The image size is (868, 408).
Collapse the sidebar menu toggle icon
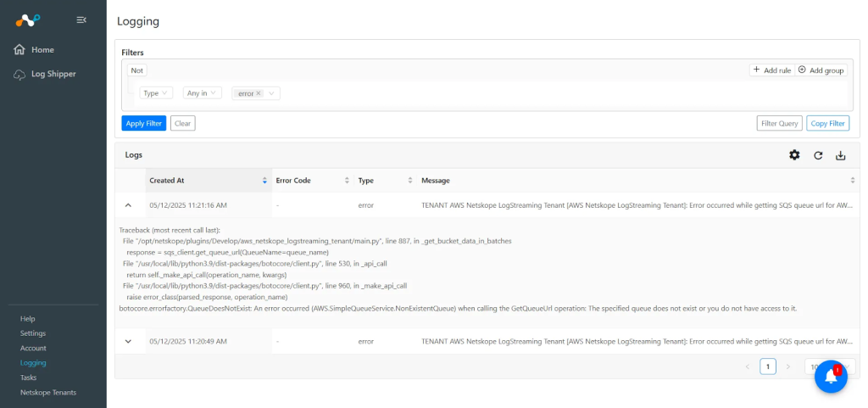pos(81,20)
